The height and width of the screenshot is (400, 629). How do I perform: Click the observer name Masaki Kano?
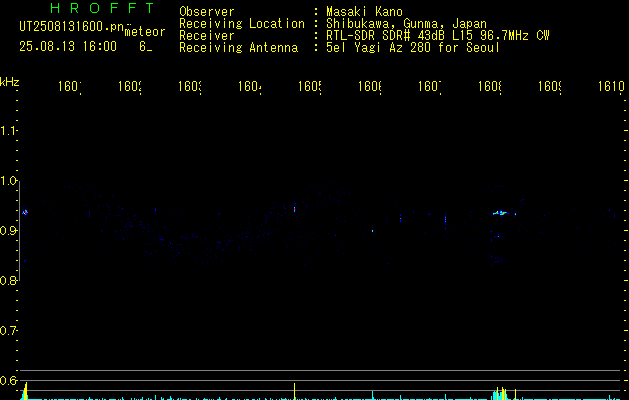(364, 11)
